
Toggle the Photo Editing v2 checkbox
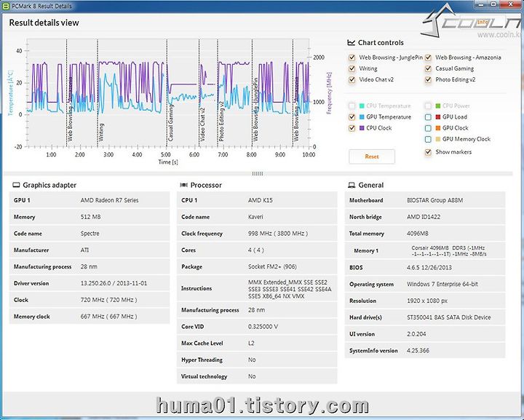[x=428, y=79]
